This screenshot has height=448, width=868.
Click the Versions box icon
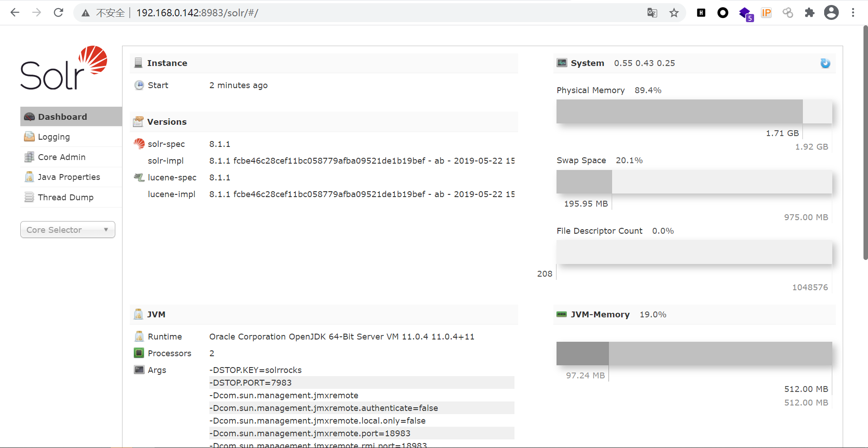pos(138,122)
